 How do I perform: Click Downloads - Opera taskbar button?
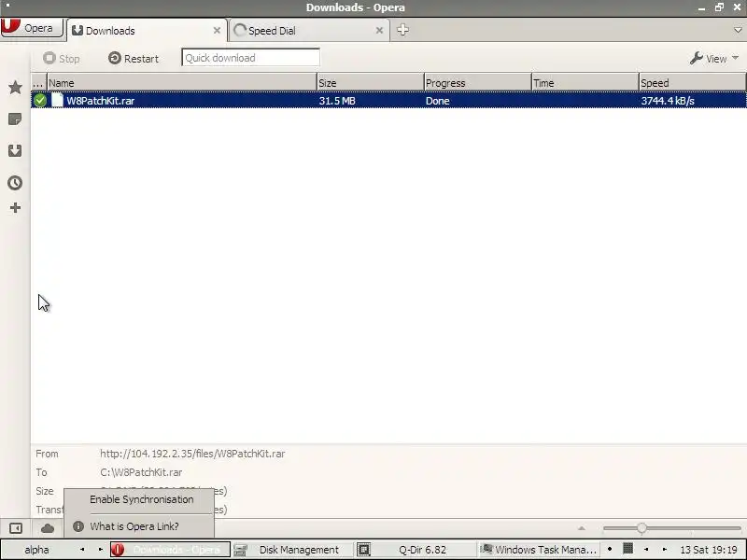pyautogui.click(x=171, y=550)
